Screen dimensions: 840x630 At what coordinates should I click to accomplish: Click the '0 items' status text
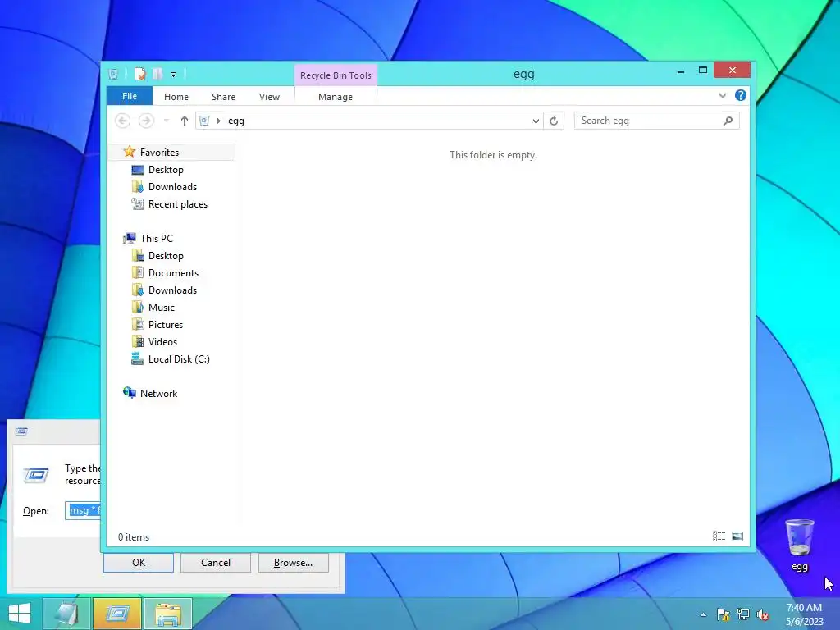pos(134,536)
